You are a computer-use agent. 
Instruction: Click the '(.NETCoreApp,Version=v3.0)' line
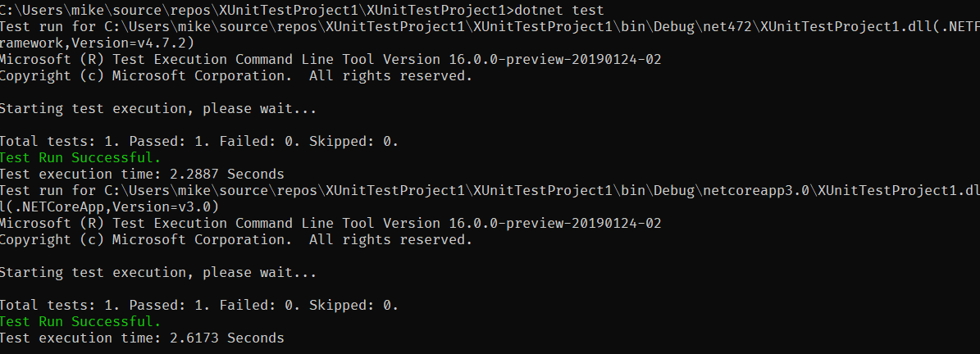[x=109, y=206]
